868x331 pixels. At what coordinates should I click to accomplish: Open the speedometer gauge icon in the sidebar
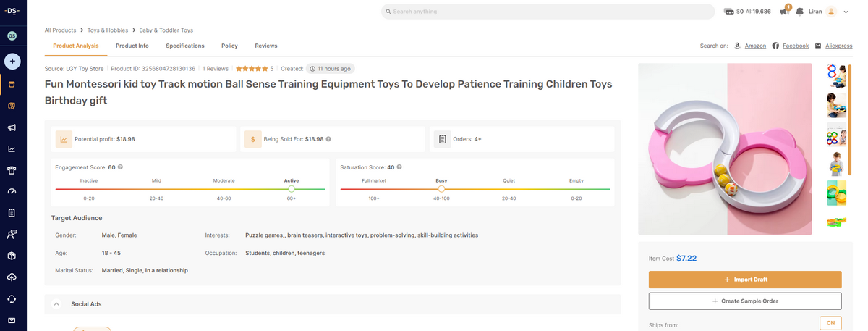click(12, 192)
